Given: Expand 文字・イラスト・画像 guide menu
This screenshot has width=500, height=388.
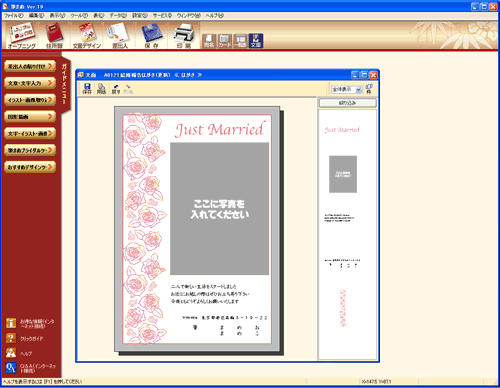Looking at the screenshot, I should point(30,133).
